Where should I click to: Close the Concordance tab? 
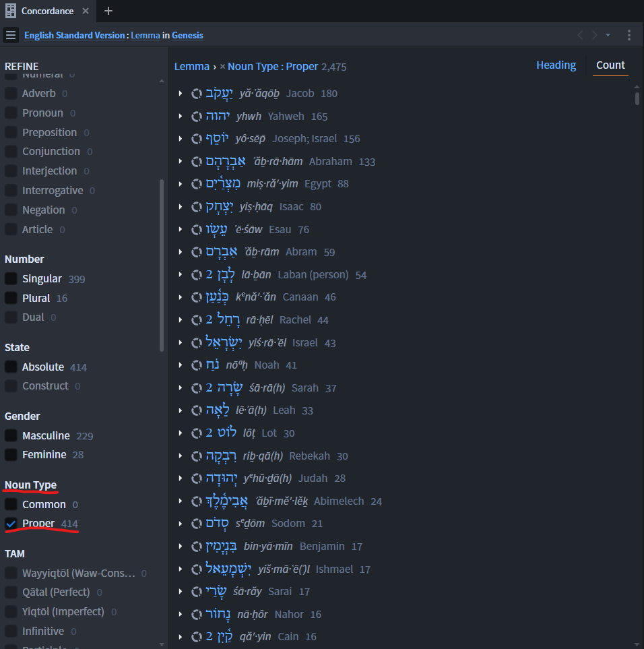pyautogui.click(x=86, y=11)
